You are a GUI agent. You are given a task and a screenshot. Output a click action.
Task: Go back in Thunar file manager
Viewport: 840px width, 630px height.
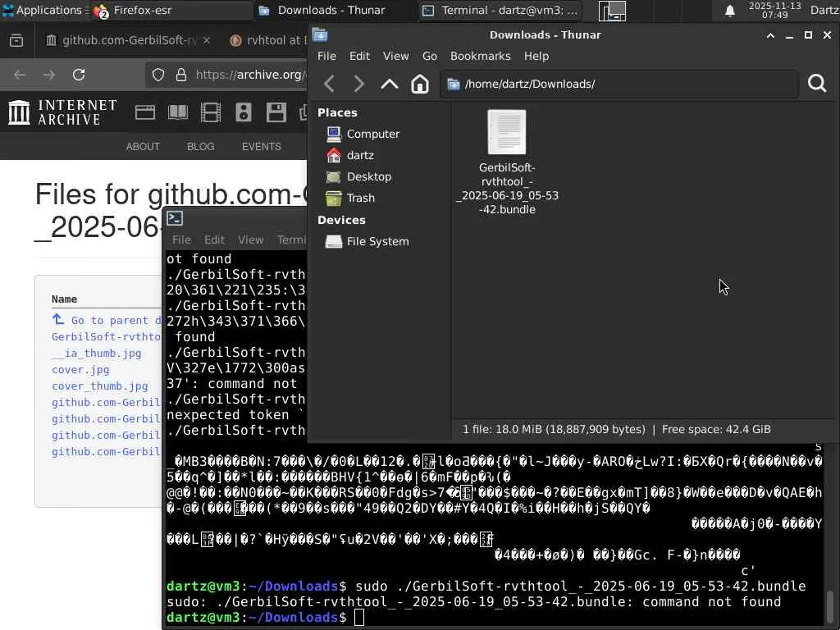coord(330,84)
